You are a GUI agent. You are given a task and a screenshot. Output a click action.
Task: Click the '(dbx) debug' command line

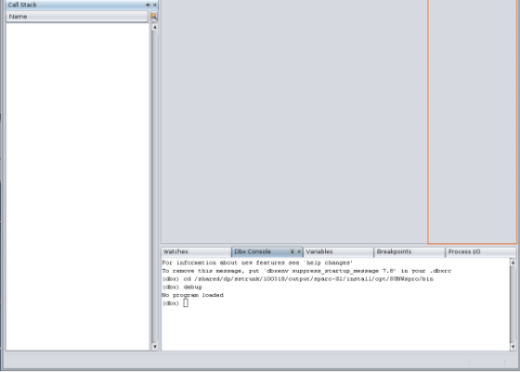[182, 287]
